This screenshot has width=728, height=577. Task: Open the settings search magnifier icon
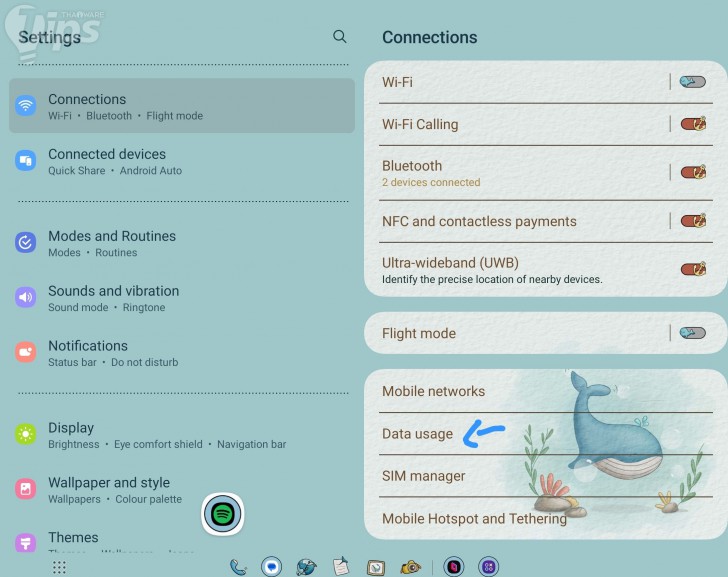pyautogui.click(x=339, y=36)
